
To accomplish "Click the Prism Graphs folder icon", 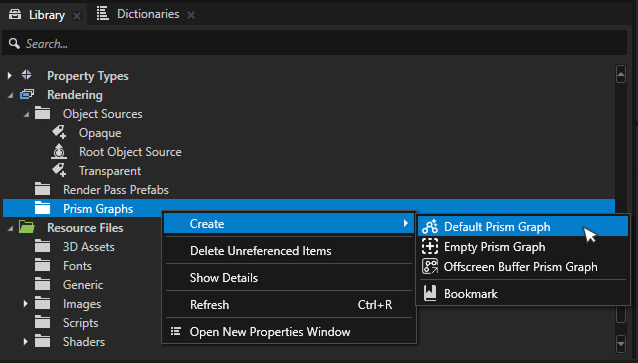I will pos(42,208).
